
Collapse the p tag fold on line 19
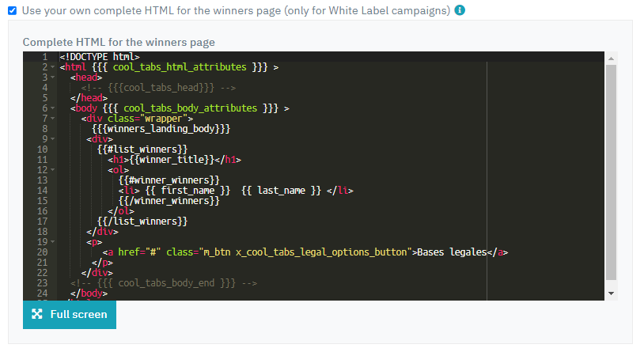(52, 242)
